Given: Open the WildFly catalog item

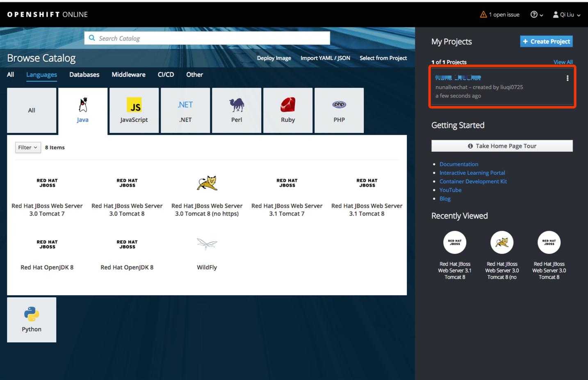Looking at the screenshot, I should click(207, 254).
